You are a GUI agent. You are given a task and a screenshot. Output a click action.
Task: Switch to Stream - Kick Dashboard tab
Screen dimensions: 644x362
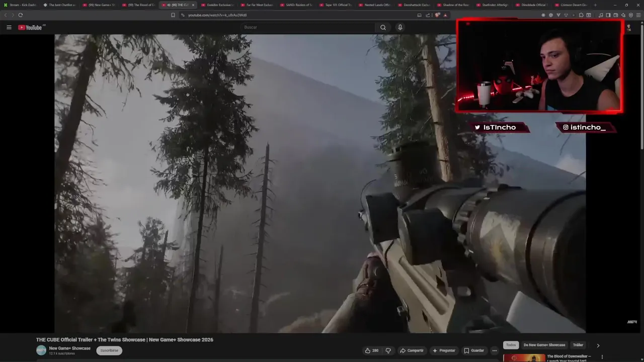pos(20,5)
